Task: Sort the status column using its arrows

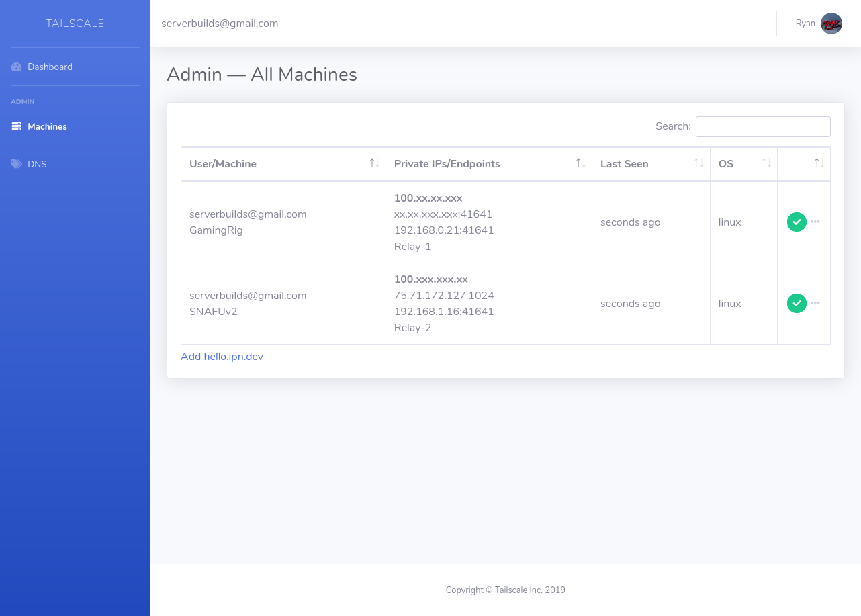Action: [x=819, y=163]
